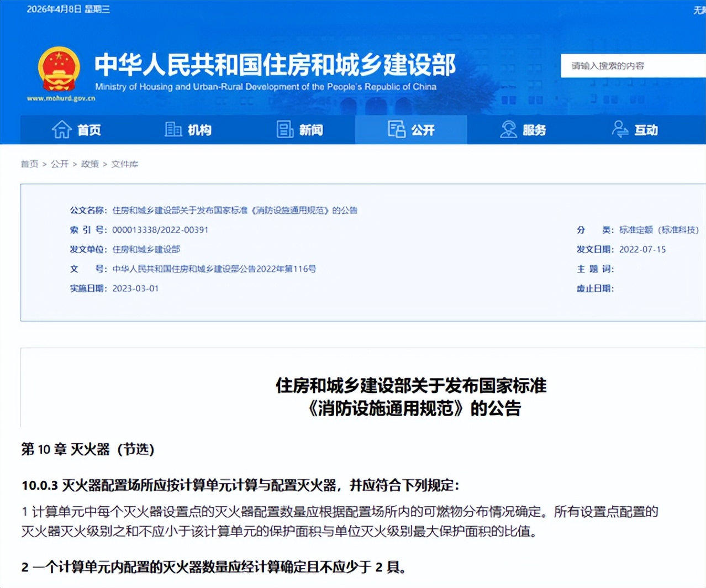Click clause 10.0.3 heading text

240,486
